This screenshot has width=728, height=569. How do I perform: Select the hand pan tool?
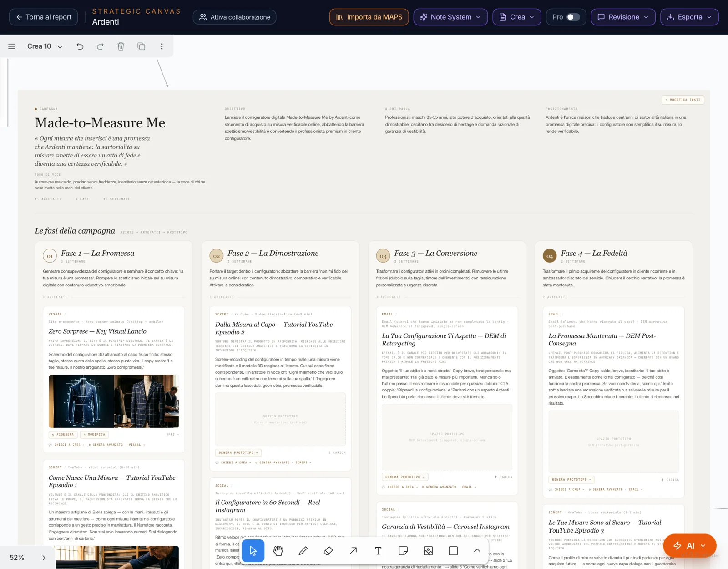278,551
